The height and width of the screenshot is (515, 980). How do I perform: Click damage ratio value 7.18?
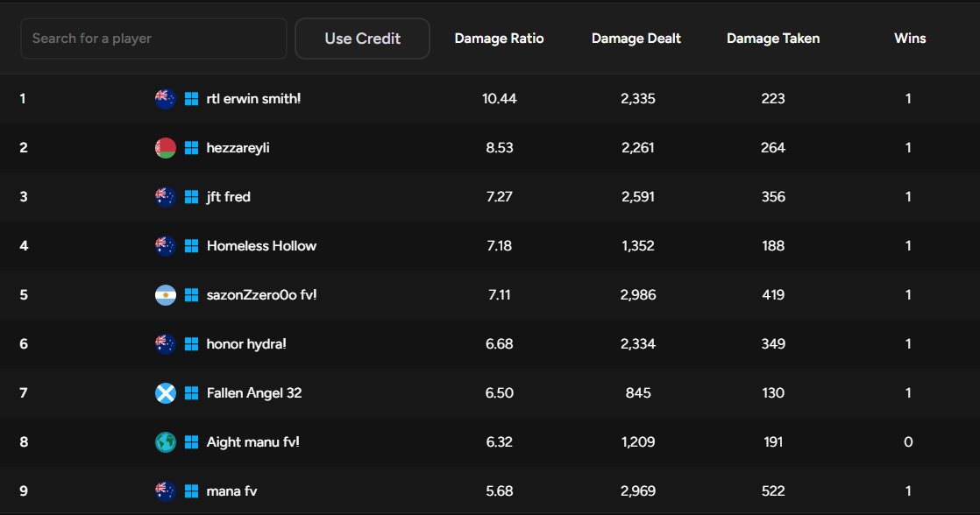500,246
